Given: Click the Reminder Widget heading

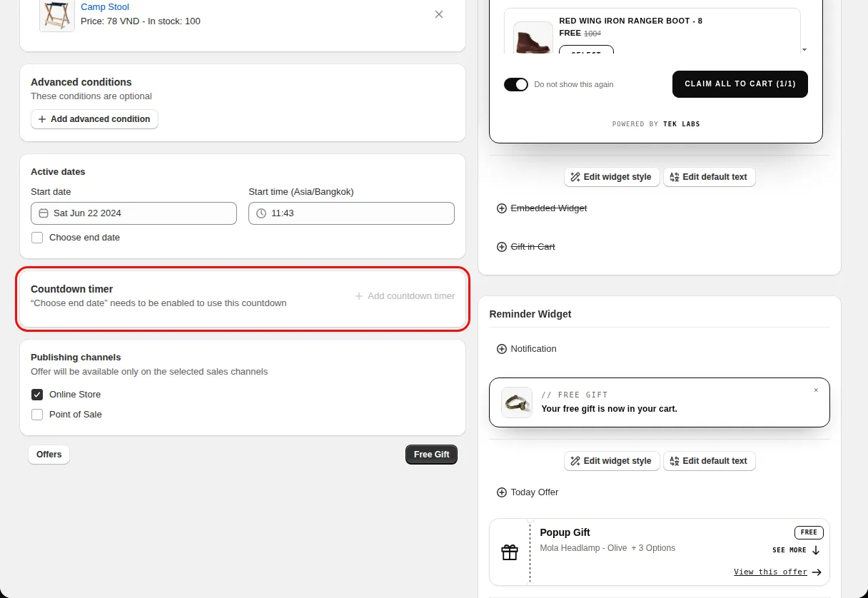Looking at the screenshot, I should pos(530,314).
